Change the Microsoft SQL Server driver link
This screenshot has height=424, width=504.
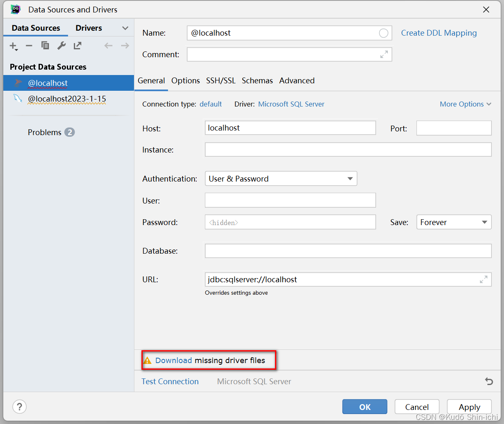pyautogui.click(x=291, y=104)
